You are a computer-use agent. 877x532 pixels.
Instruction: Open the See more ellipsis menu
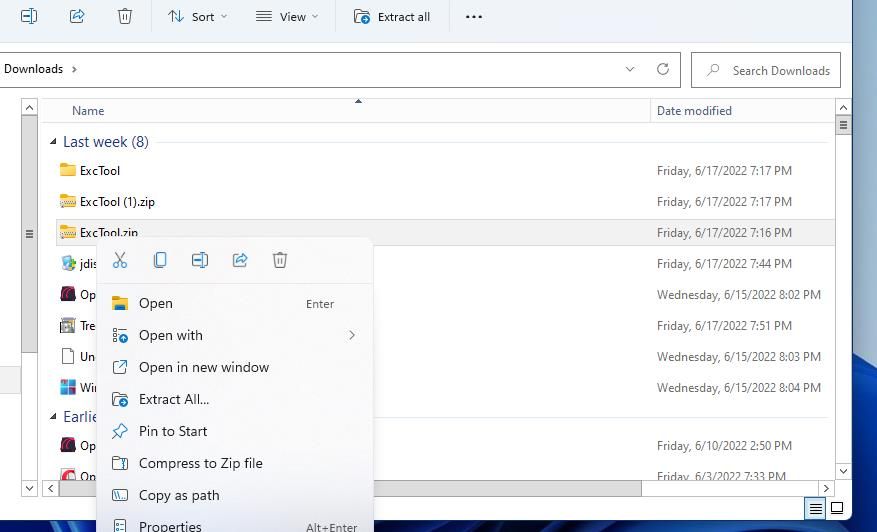(474, 17)
